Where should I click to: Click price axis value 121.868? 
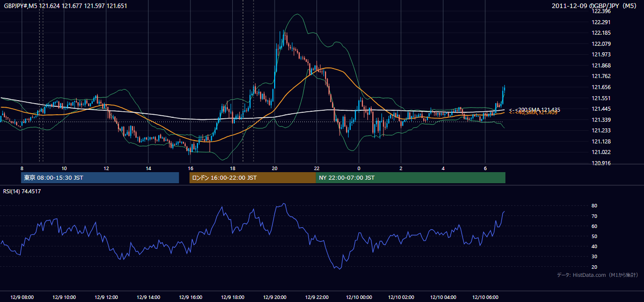click(x=602, y=65)
